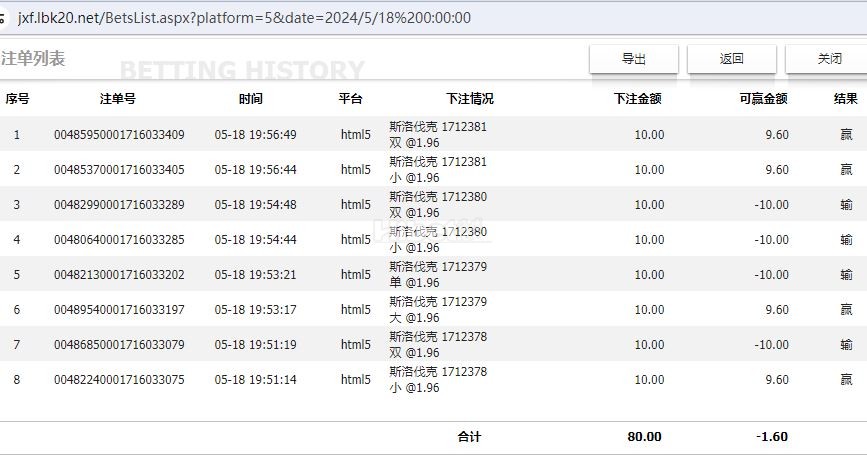This screenshot has height=460, width=867.
Task: Select bet number 0048685000171603​3079
Action: (x=119, y=345)
